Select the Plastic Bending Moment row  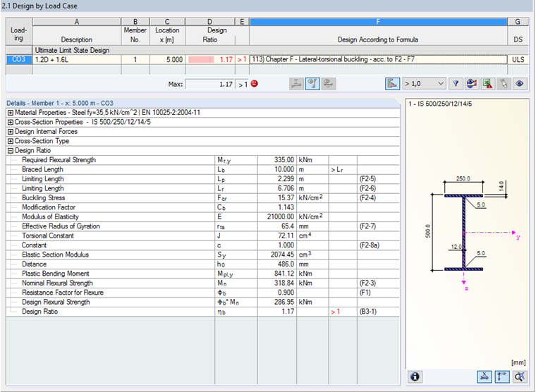[x=202, y=274]
